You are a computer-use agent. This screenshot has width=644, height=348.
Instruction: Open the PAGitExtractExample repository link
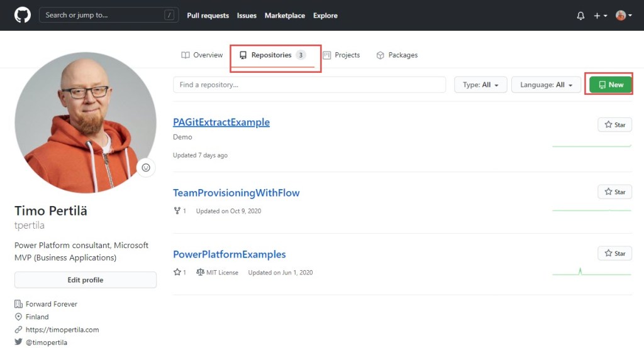click(x=221, y=122)
